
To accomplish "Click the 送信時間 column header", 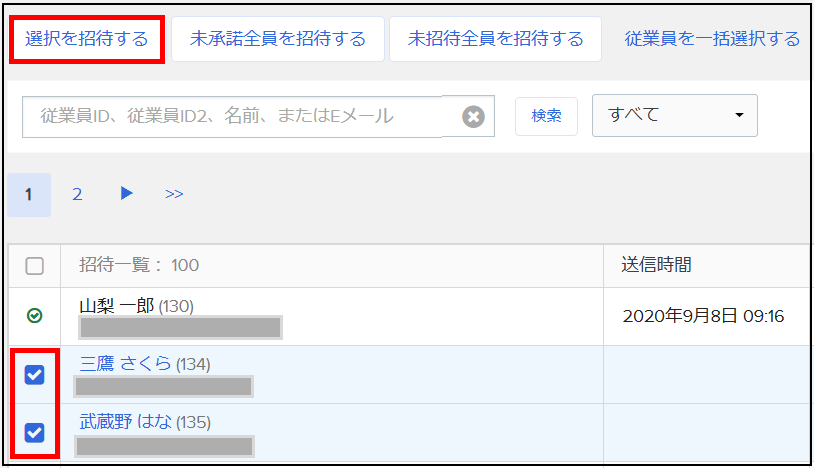I will pyautogui.click(x=657, y=265).
